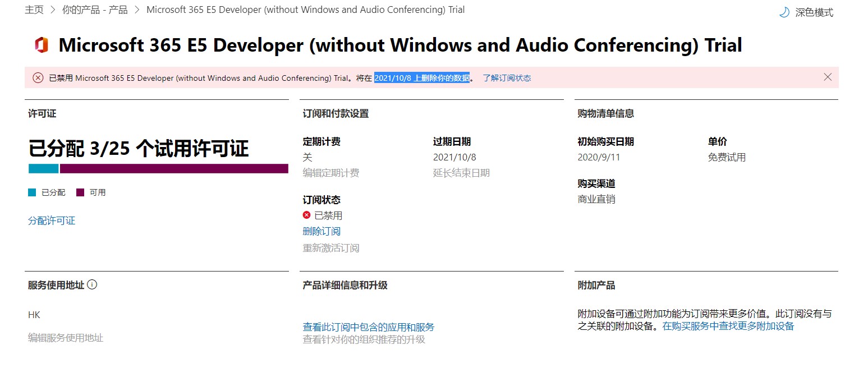Toggle dark mode with the moon icon
The width and height of the screenshot is (868, 377).
coord(784,12)
